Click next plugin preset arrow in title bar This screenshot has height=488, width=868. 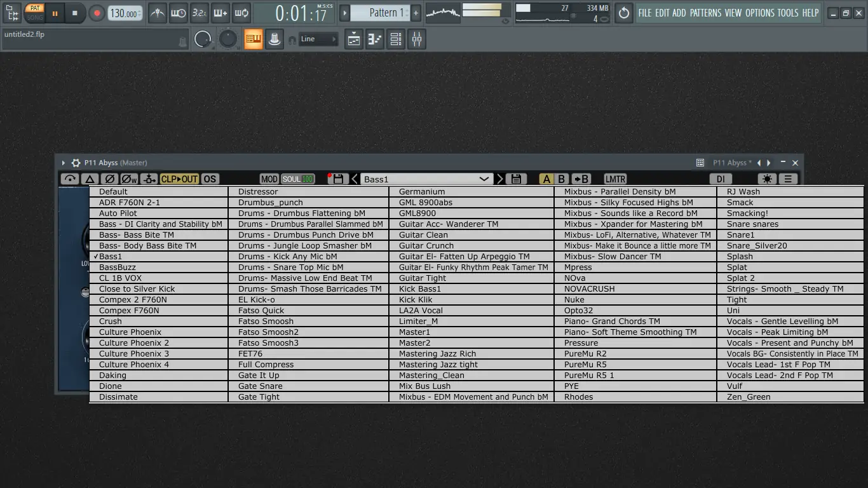click(769, 163)
